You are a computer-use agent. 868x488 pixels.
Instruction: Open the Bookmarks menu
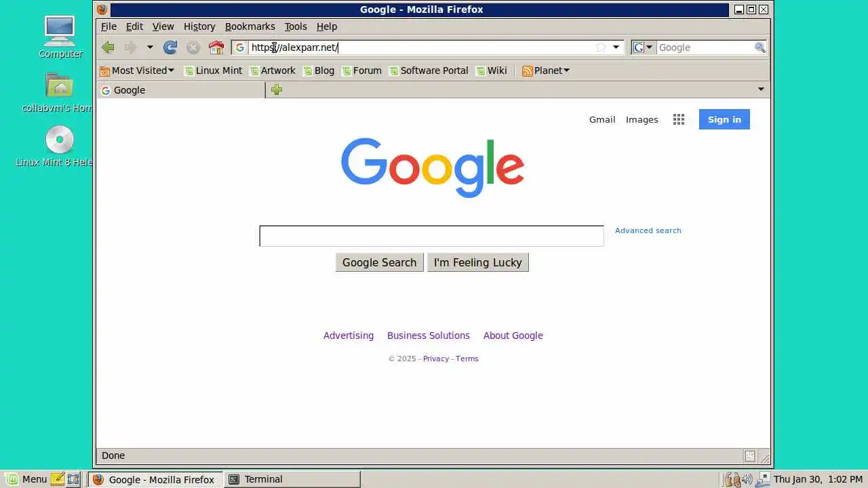click(x=250, y=26)
